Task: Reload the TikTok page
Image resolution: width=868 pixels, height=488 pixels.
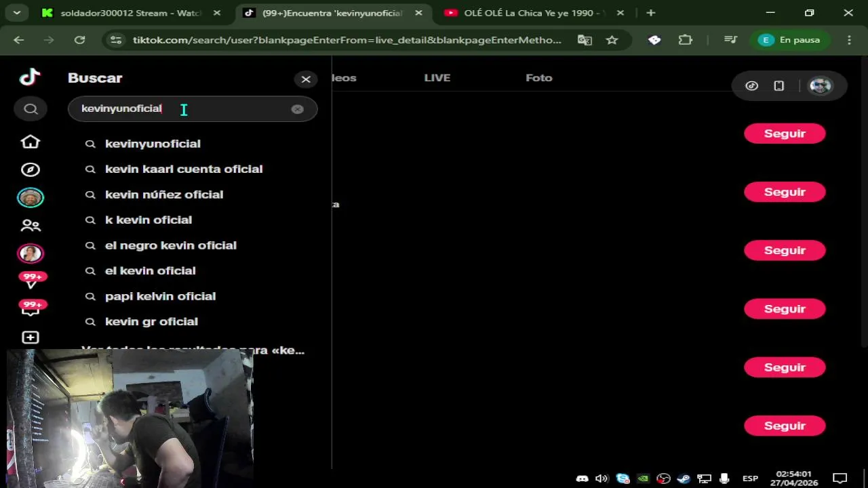Action: [x=79, y=40]
